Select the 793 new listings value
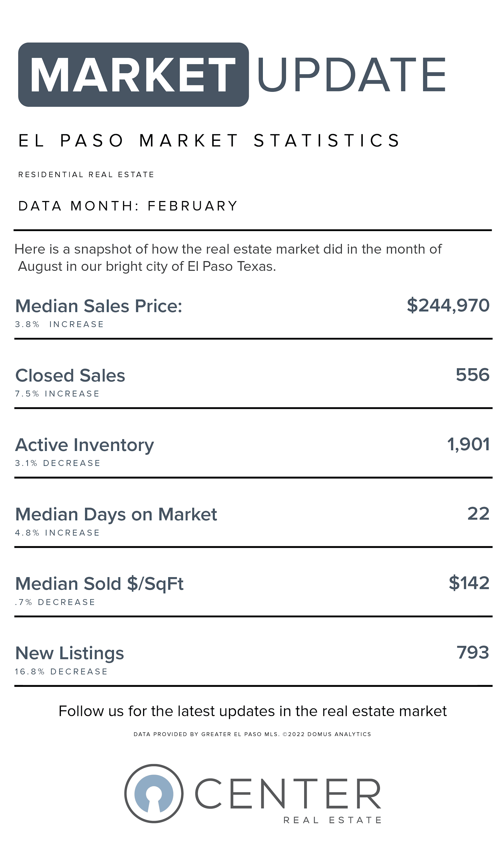Image resolution: width=504 pixels, height=845 pixels. point(473,652)
